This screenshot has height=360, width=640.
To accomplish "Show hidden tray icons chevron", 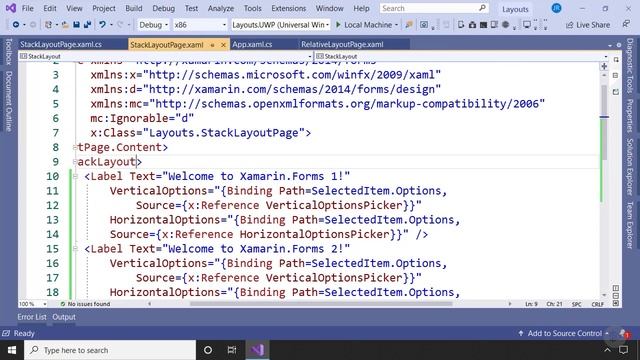I will click(x=607, y=350).
